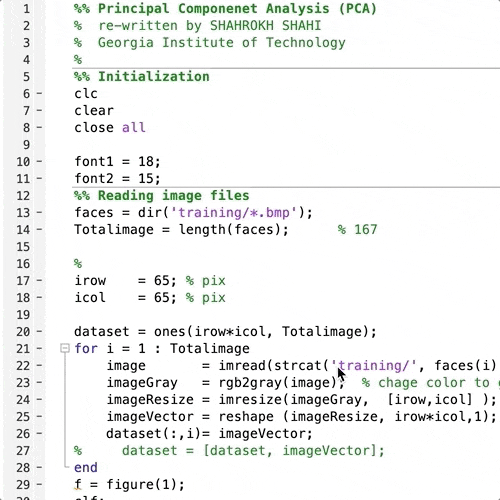Toggle breakpoint dash at line 13
The image size is (500, 500).
coord(39,213)
